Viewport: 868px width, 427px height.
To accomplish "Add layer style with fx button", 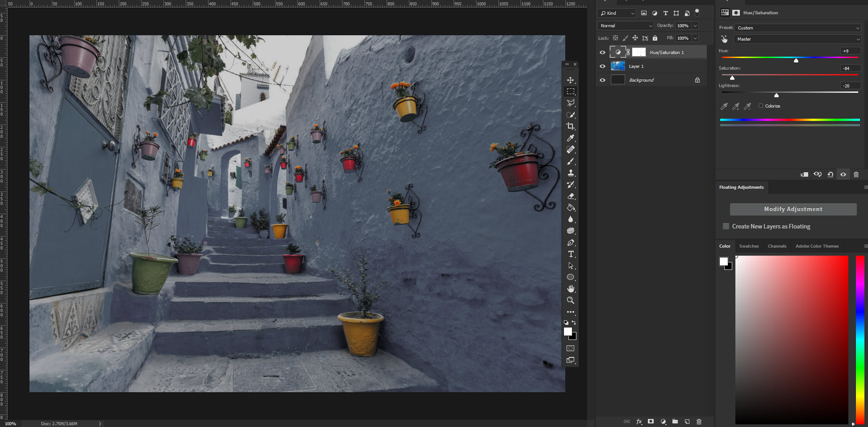I will [x=639, y=421].
